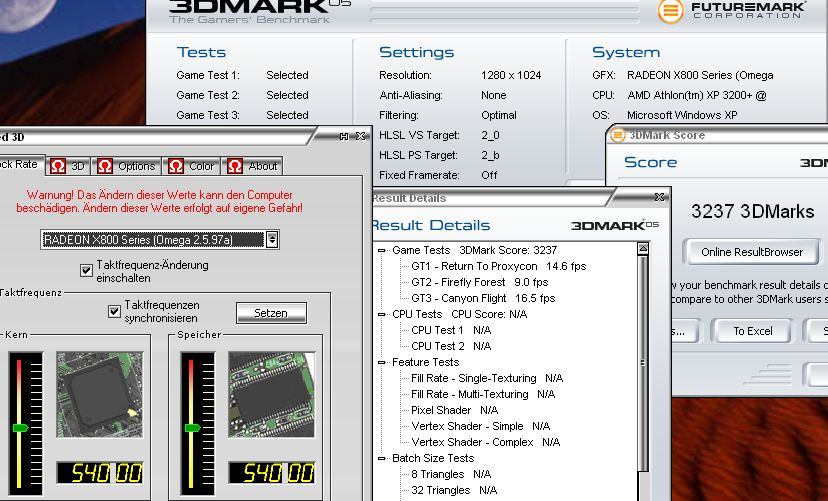The width and height of the screenshot is (828, 501).
Task: Collapse the Batch Size Tests tree node
Action: [382, 459]
